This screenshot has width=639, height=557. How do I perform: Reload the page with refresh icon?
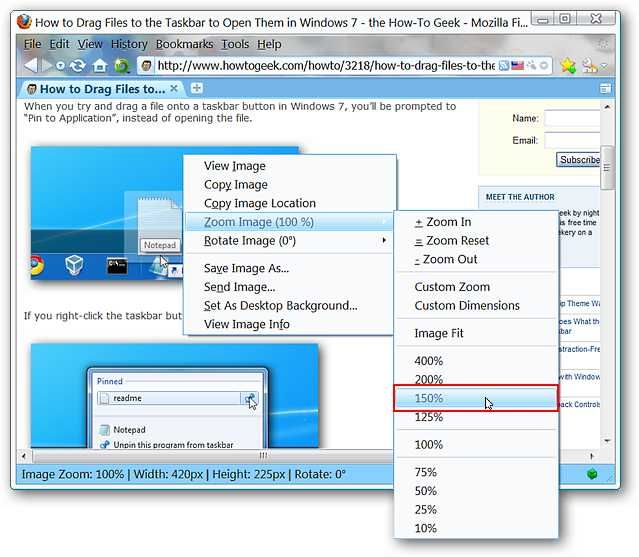click(78, 65)
